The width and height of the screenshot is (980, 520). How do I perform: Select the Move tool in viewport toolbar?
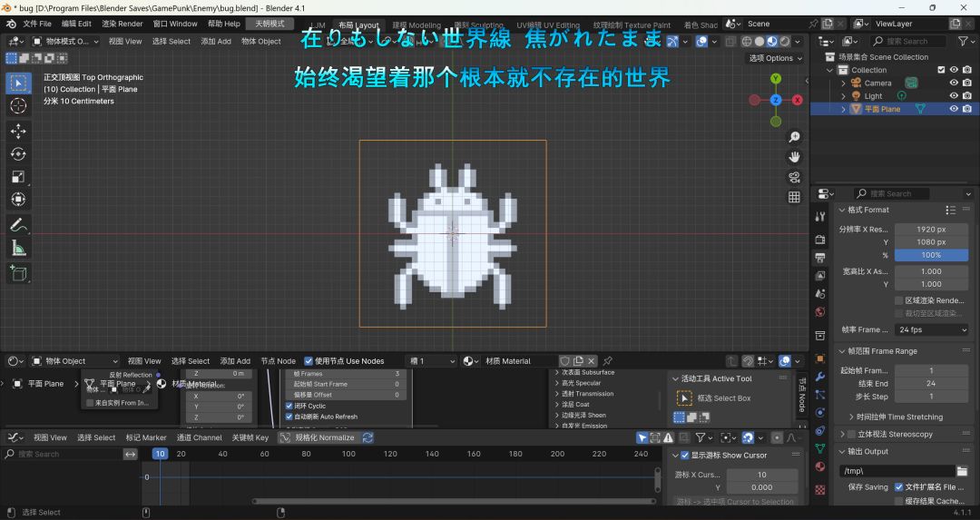coord(18,130)
